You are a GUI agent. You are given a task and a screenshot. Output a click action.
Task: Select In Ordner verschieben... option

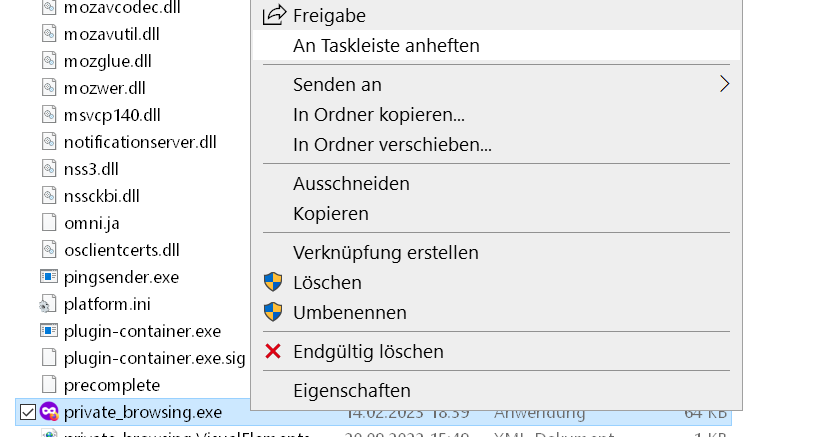[x=392, y=145]
